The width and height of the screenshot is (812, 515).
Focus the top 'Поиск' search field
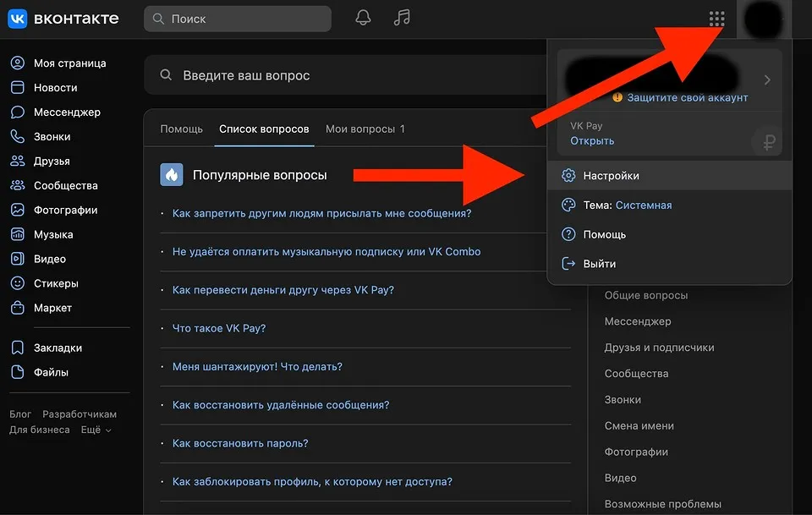tap(238, 19)
